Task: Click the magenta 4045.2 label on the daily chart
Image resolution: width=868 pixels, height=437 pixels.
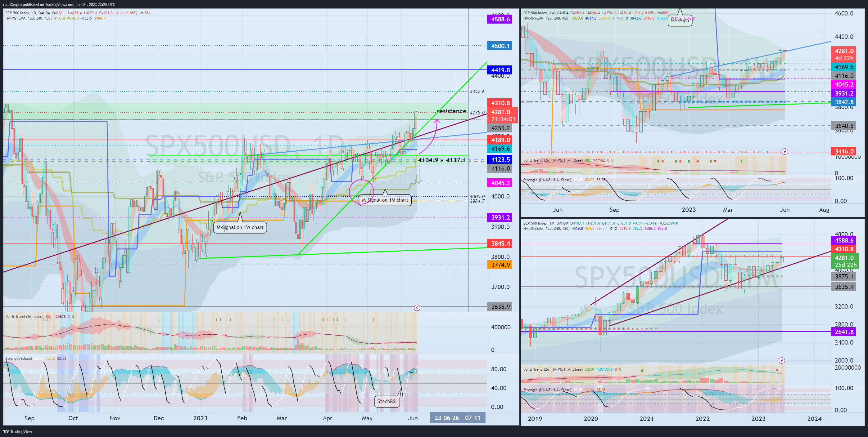Action: pos(500,183)
